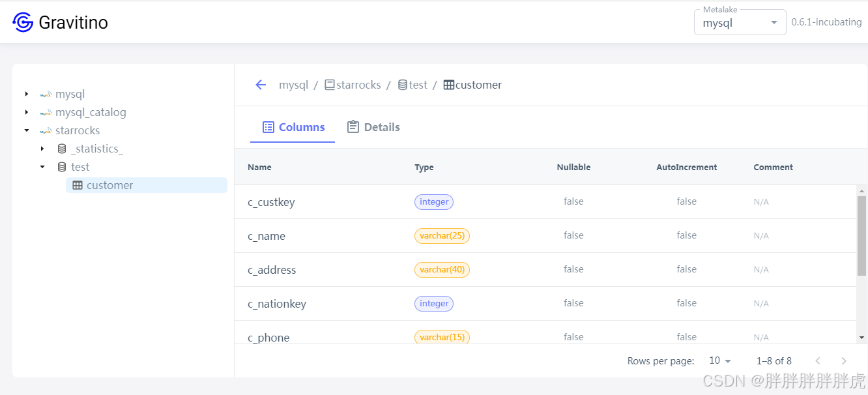Click the table's vertical scrollbar thumb
The height and width of the screenshot is (395, 868).
[x=862, y=235]
